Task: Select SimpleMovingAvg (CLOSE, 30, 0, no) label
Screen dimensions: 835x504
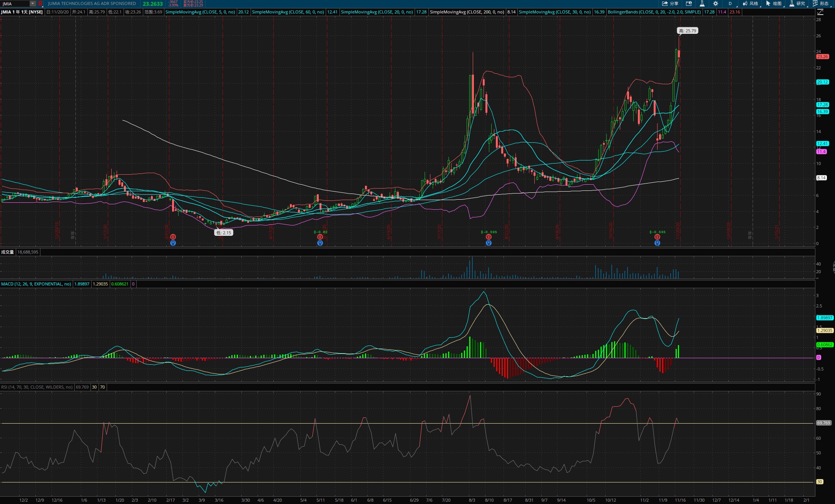Action: coord(555,12)
